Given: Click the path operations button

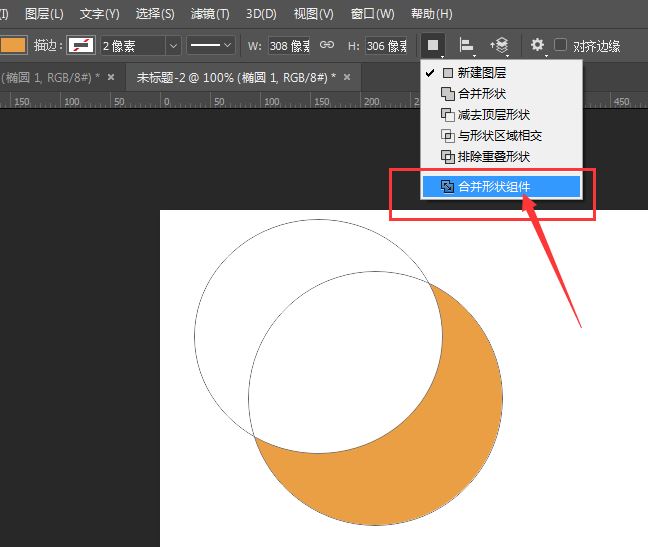Looking at the screenshot, I should (433, 45).
